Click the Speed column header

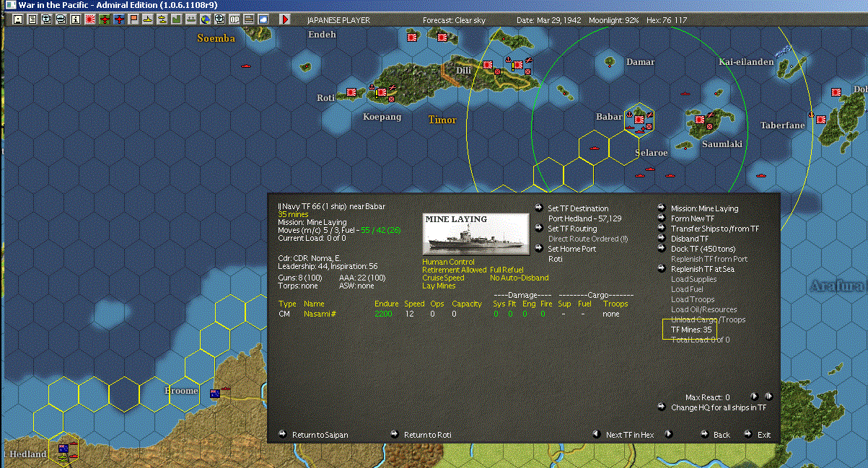414,304
